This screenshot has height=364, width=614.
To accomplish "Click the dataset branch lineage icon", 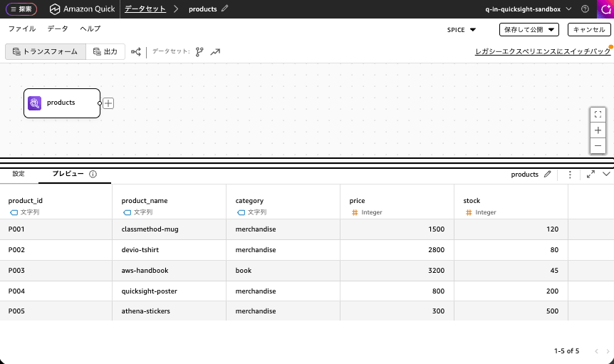I will (199, 52).
